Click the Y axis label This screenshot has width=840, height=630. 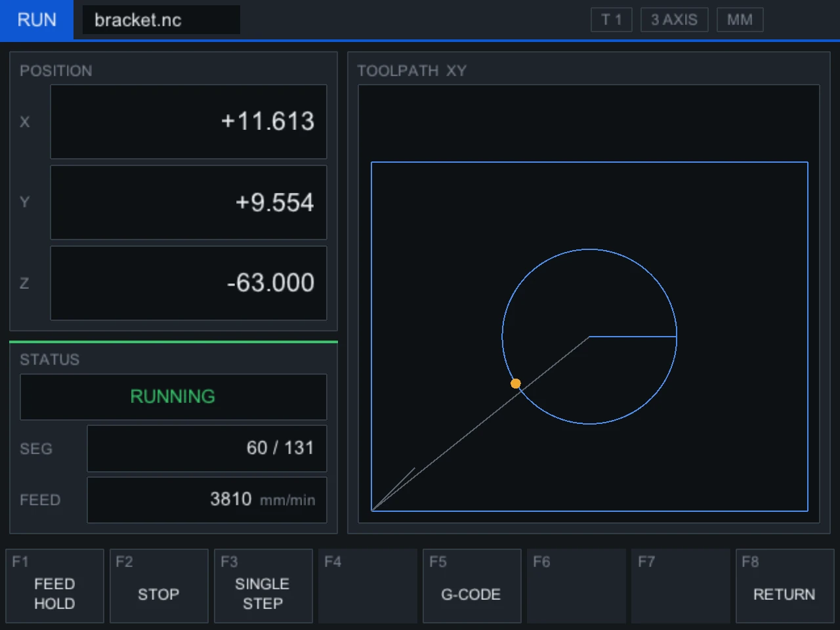point(25,202)
